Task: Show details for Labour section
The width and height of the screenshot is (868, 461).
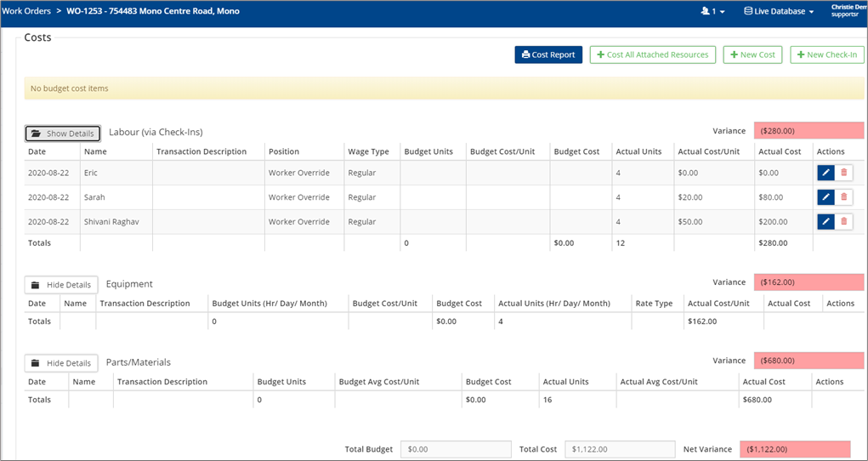Action: [62, 134]
